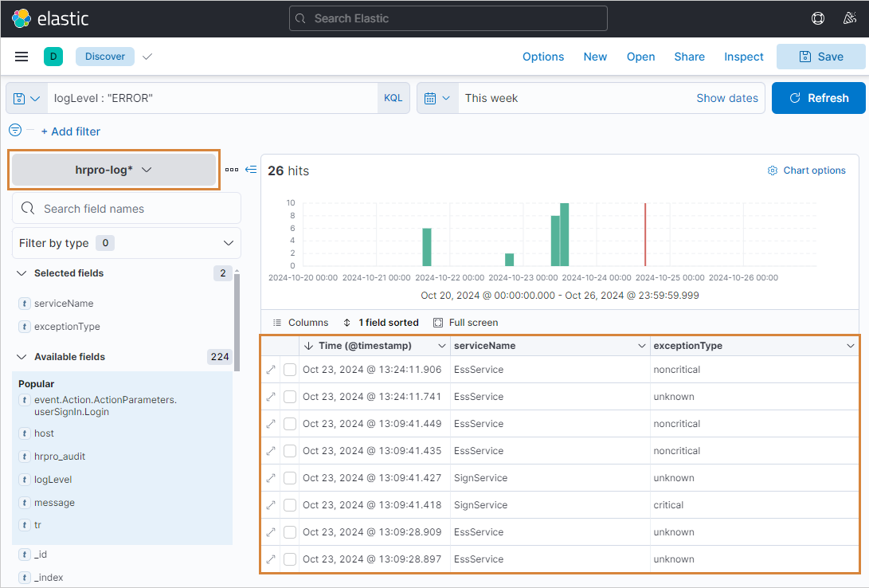Click the Search field names box
Viewport: 869px width, 588px height.
tap(127, 209)
